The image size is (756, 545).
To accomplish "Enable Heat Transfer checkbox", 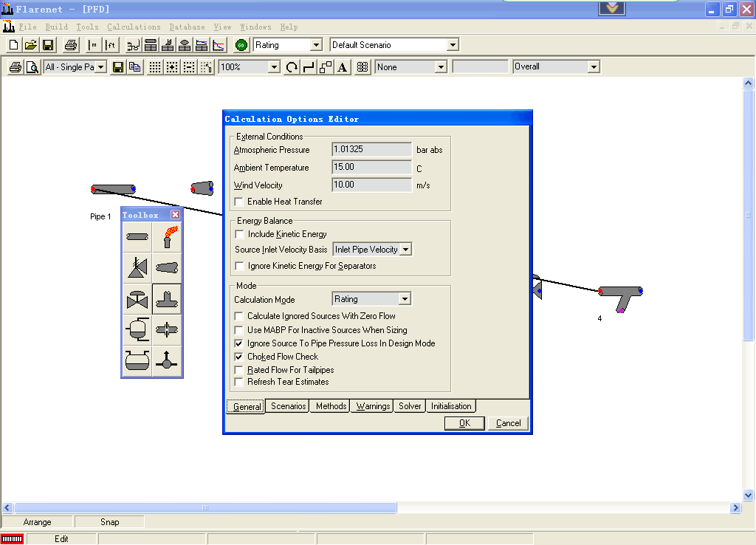I will [x=238, y=202].
